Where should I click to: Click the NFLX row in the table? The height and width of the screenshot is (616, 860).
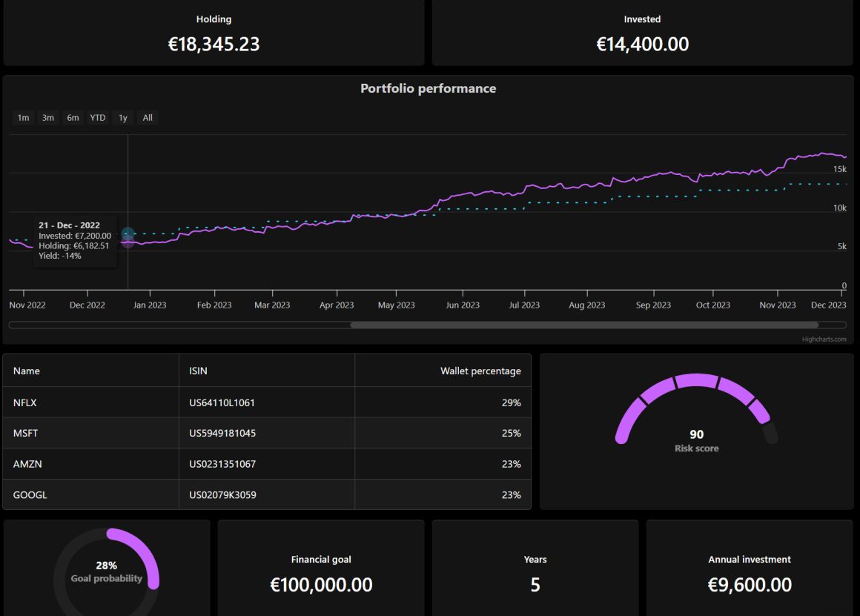click(89, 403)
